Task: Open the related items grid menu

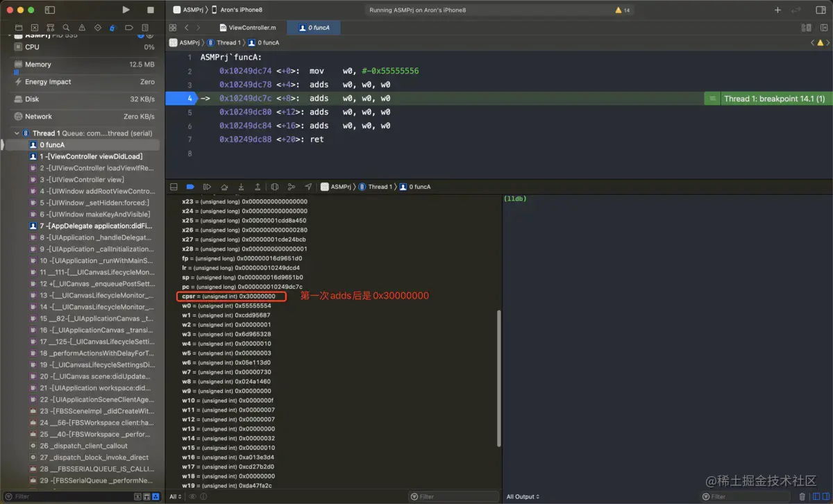Action: click(x=172, y=28)
